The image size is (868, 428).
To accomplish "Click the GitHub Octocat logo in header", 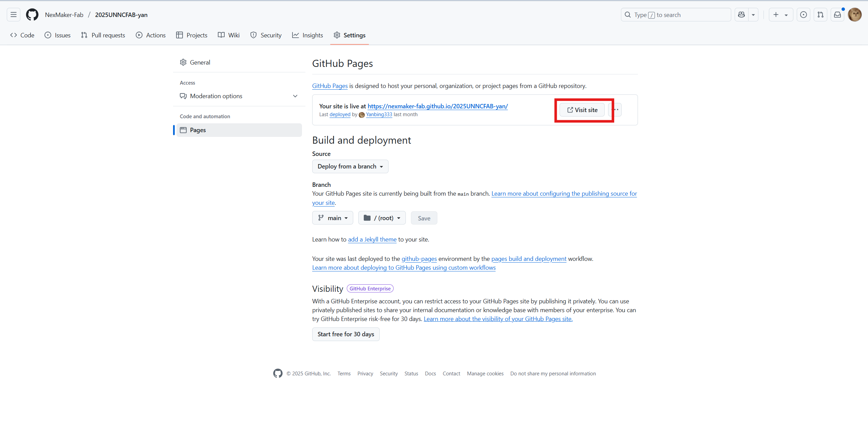I will (x=32, y=15).
